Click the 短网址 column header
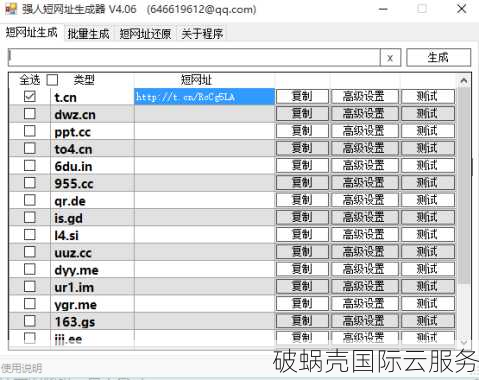Viewport: 479px width, 380px height. [196, 80]
